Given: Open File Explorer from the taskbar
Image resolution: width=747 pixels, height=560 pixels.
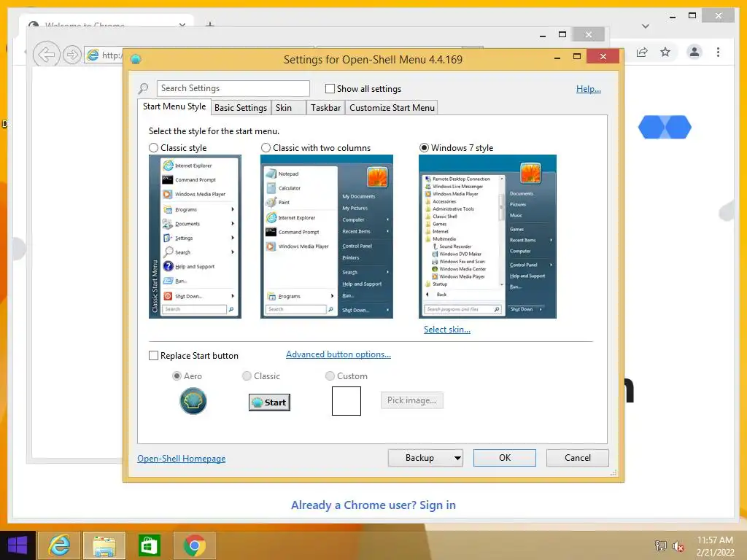Looking at the screenshot, I should [x=104, y=545].
